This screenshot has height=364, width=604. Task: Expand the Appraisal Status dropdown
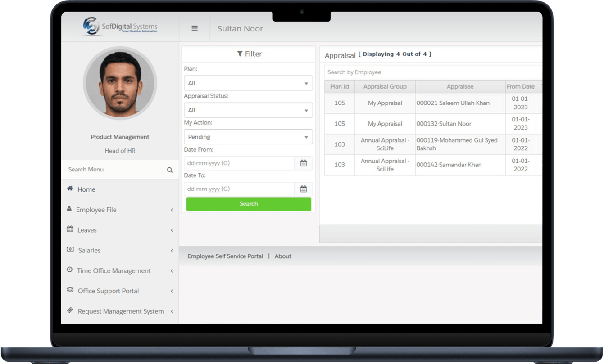pos(248,110)
